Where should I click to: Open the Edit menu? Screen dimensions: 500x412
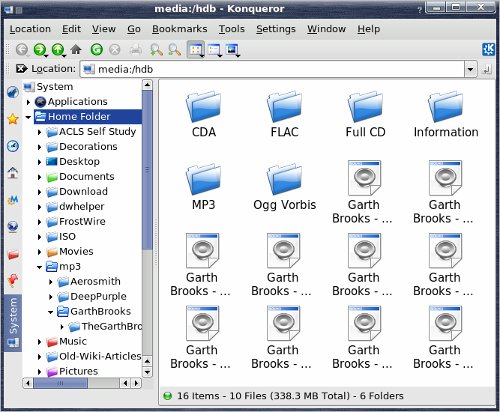[x=71, y=29]
